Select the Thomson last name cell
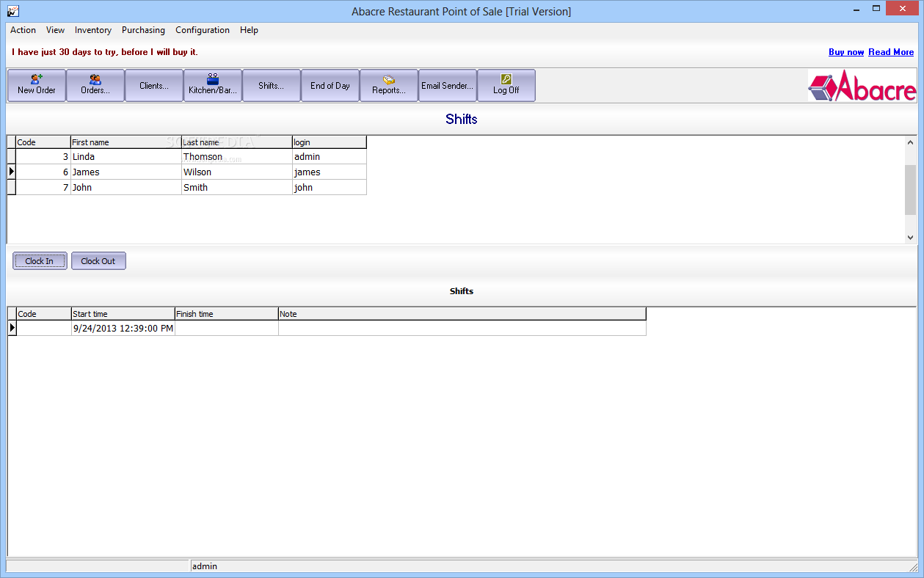The height and width of the screenshot is (578, 924). pyautogui.click(x=236, y=157)
